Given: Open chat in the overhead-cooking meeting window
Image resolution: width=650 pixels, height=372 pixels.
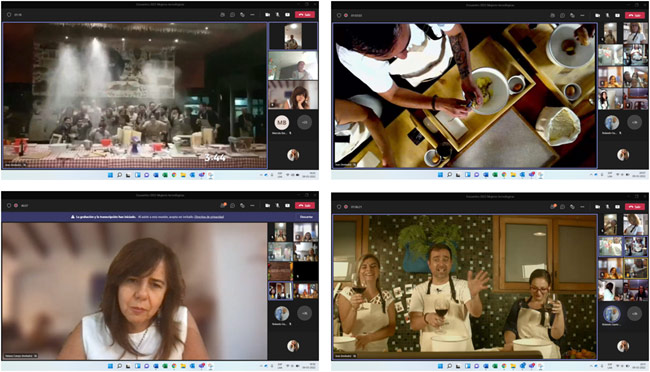Looking at the screenshot, I should tap(563, 15).
